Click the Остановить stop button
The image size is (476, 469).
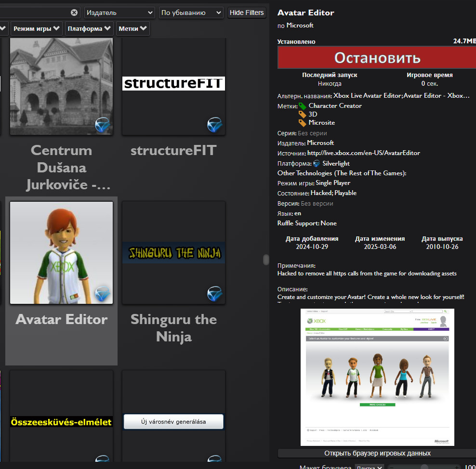tap(377, 58)
